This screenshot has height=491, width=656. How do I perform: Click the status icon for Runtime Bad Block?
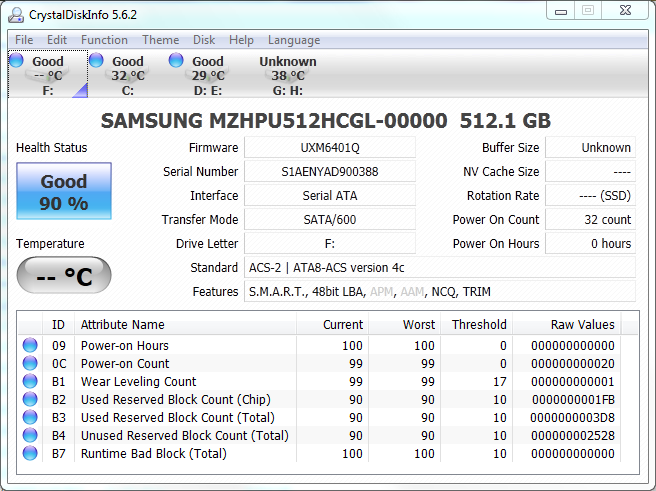30,453
